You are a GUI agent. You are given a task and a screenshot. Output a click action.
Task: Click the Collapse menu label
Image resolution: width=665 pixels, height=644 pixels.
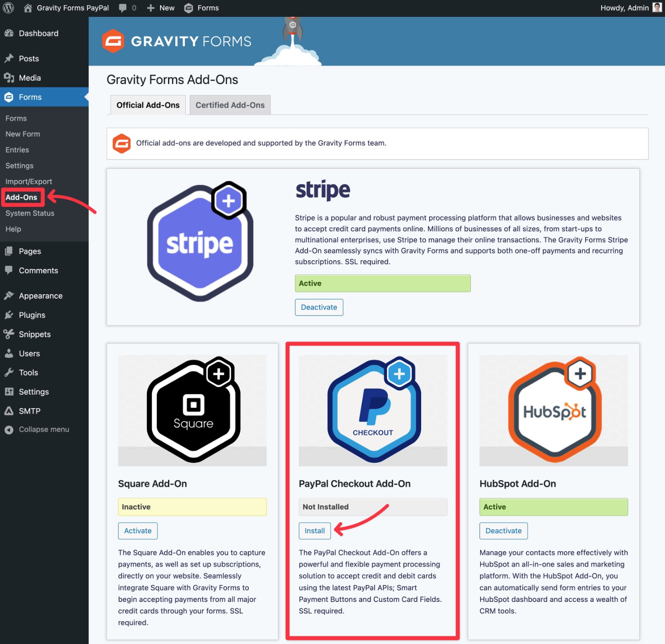[x=44, y=429]
